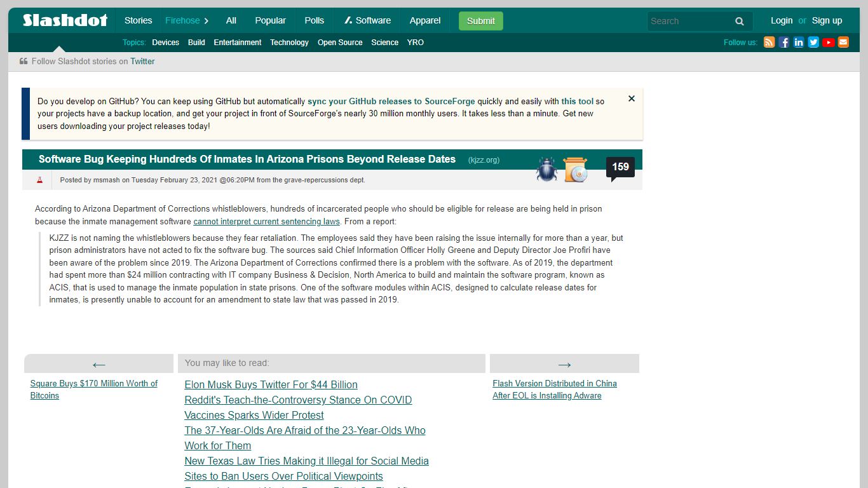Open the Polls menu item
Viewport: 868px width, 488px height.
click(x=315, y=20)
